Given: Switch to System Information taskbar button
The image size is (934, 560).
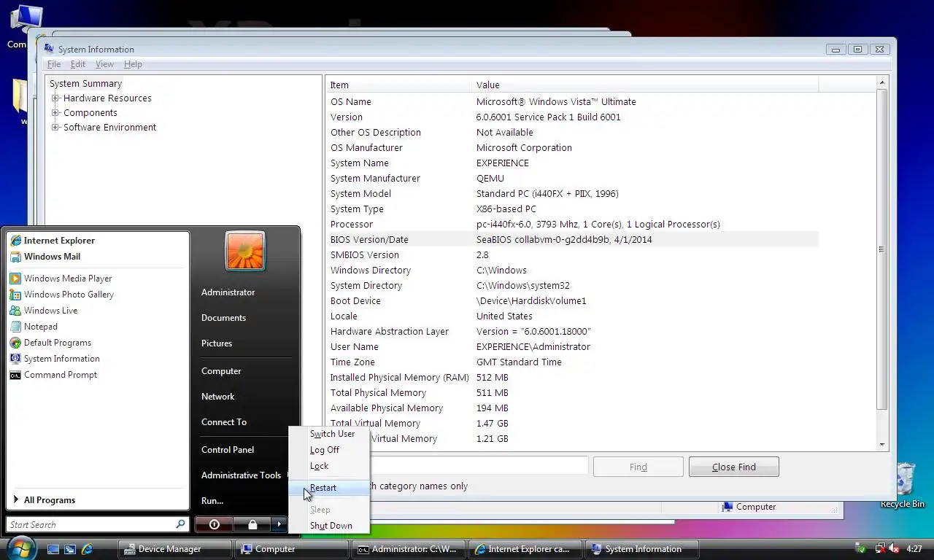Looking at the screenshot, I should [x=641, y=549].
